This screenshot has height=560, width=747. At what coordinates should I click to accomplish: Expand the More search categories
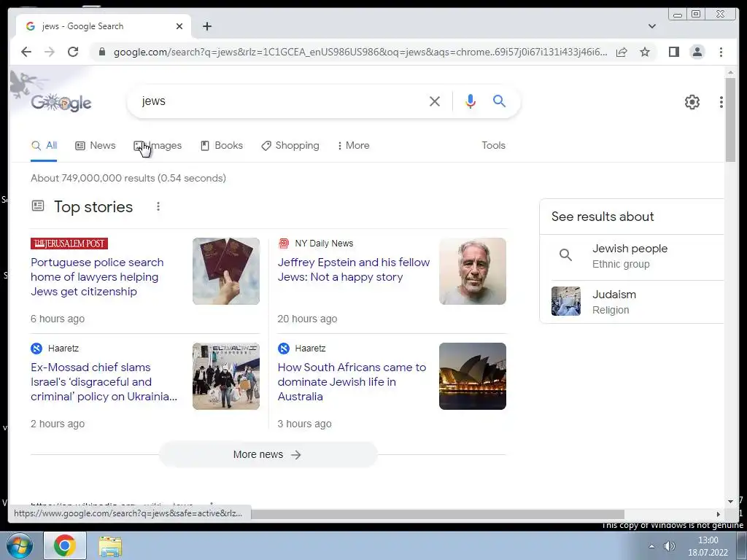(354, 145)
